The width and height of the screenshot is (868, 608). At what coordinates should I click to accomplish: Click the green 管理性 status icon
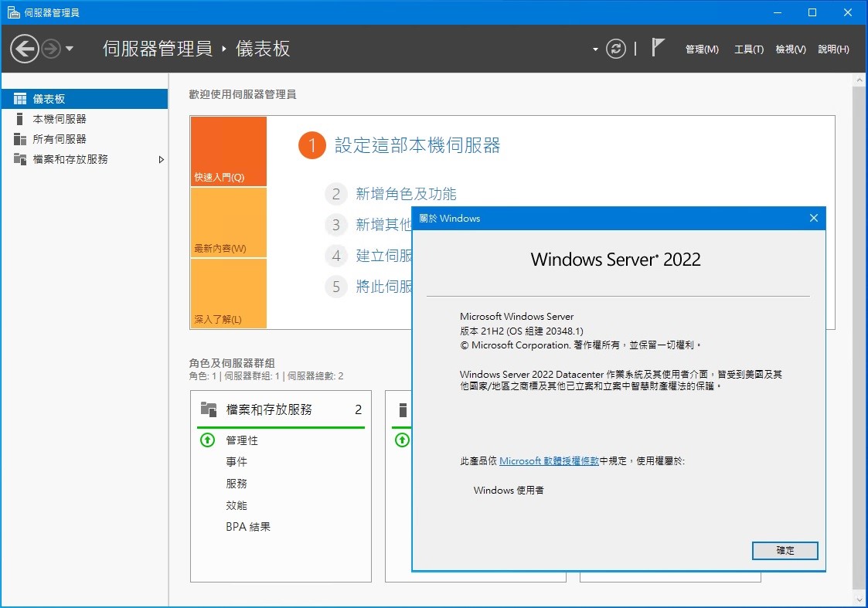(x=208, y=440)
